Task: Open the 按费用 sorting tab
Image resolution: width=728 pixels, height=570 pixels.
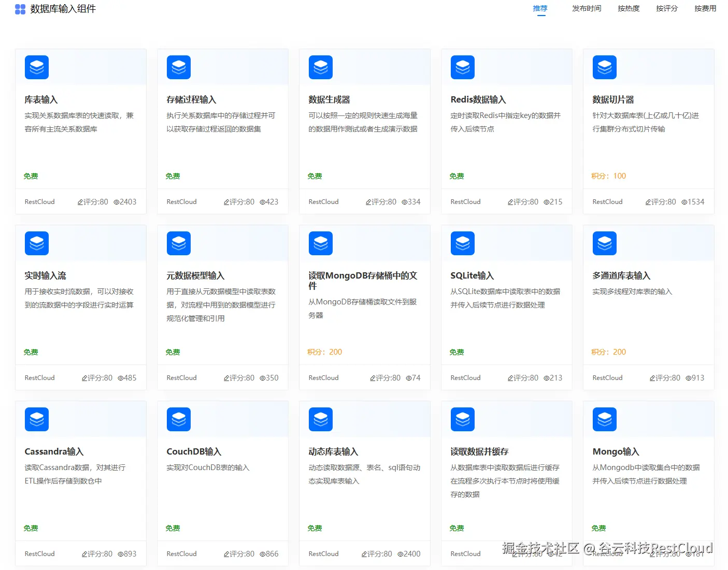Action: coord(705,8)
